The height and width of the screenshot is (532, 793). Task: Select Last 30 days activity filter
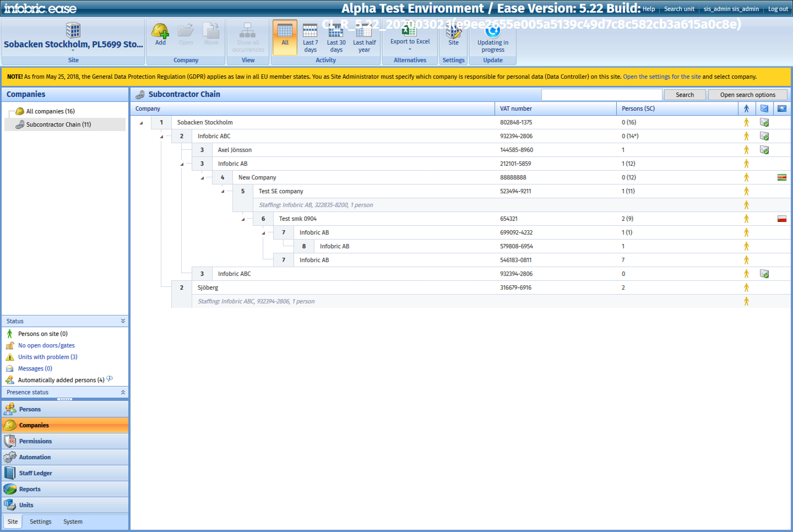tap(336, 37)
